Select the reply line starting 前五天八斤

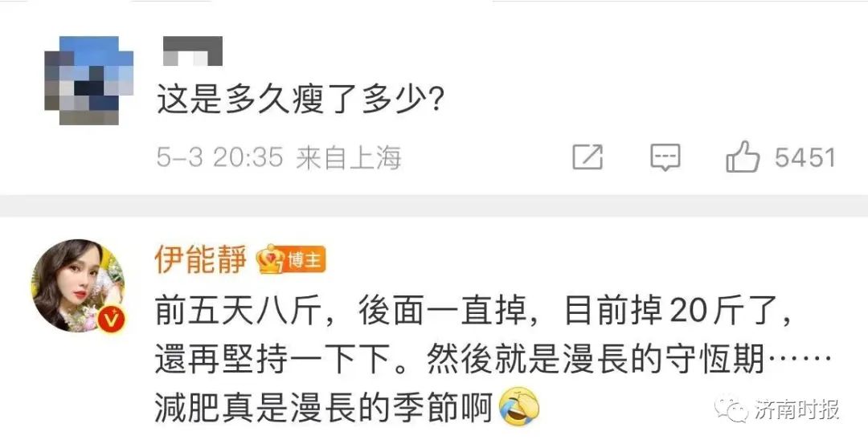click(x=474, y=314)
